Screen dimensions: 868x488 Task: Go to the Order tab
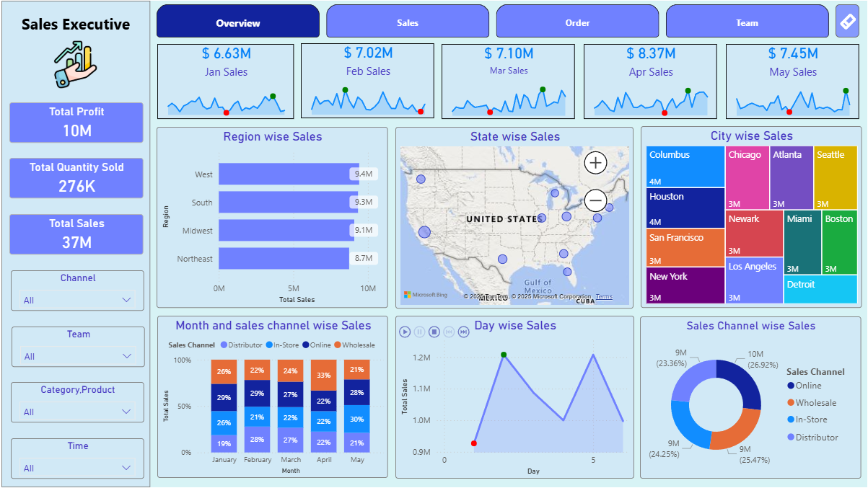click(577, 22)
